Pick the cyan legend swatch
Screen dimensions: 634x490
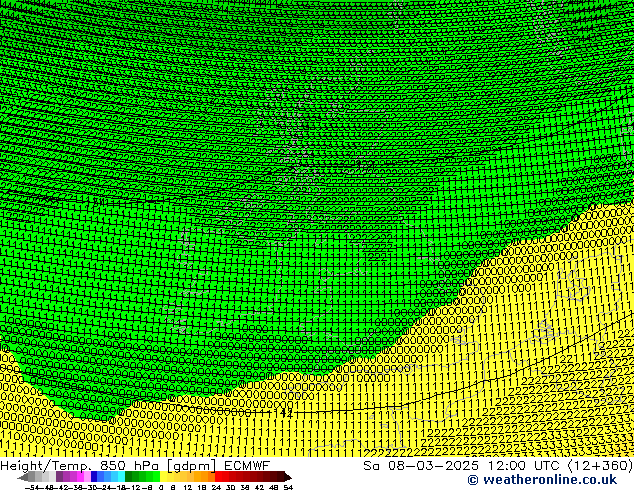tap(121, 477)
